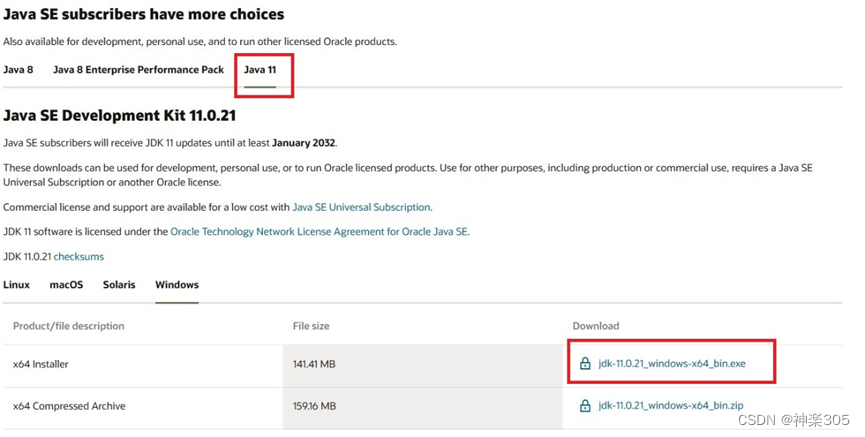Switch to the Linux downloads tab

click(17, 285)
